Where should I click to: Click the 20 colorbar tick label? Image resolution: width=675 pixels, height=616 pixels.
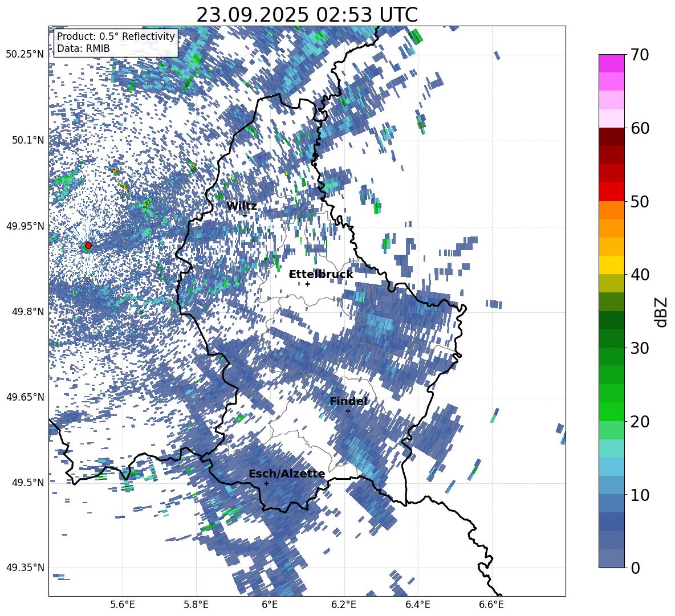(x=639, y=422)
